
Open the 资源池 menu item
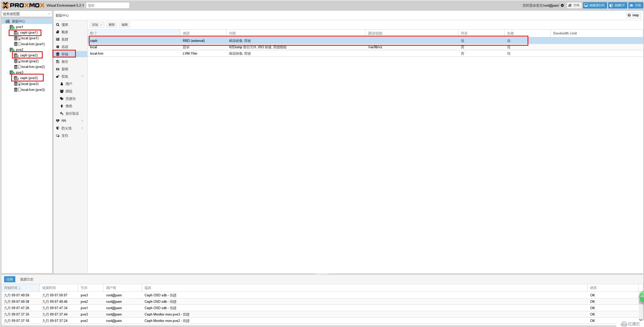click(70, 99)
